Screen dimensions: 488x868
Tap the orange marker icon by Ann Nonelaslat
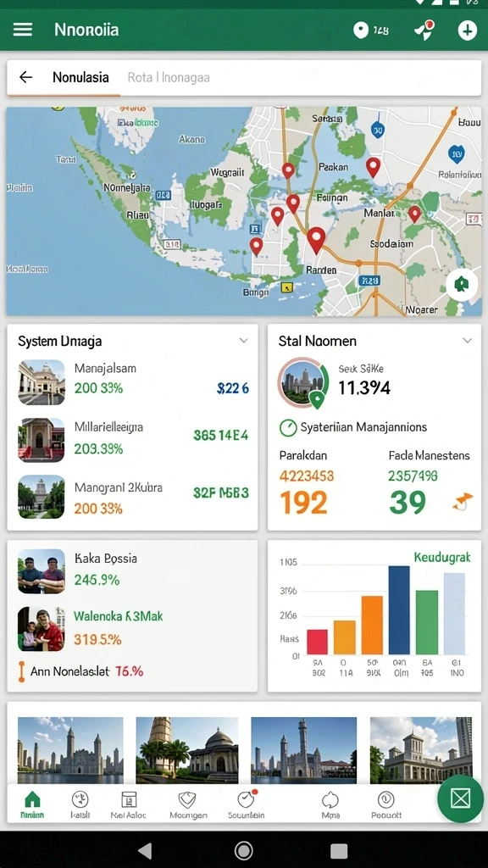click(21, 671)
